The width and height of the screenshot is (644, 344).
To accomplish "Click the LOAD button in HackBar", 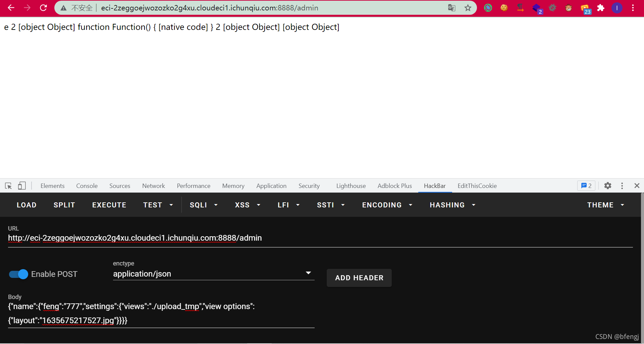I will pyautogui.click(x=26, y=205).
